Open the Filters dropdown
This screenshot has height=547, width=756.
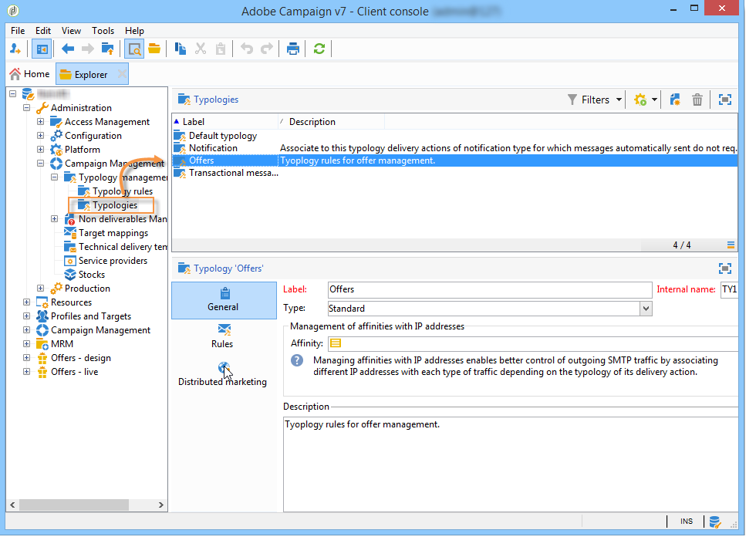coord(595,100)
